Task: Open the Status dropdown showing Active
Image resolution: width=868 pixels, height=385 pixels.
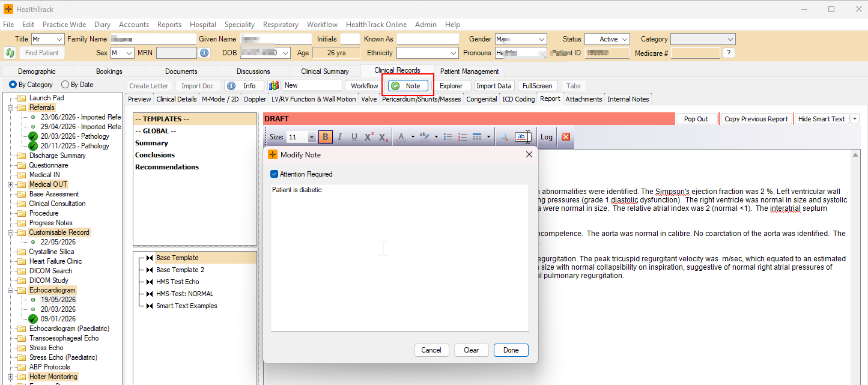Action: (x=607, y=39)
